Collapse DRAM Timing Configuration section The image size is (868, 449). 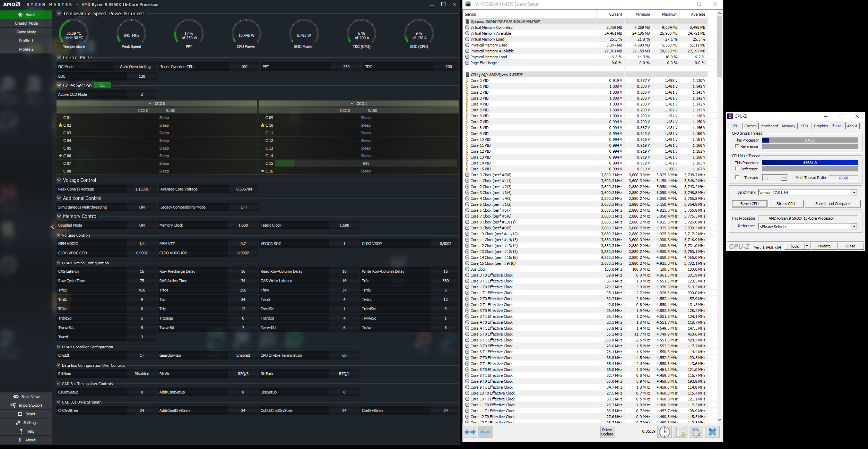59,263
